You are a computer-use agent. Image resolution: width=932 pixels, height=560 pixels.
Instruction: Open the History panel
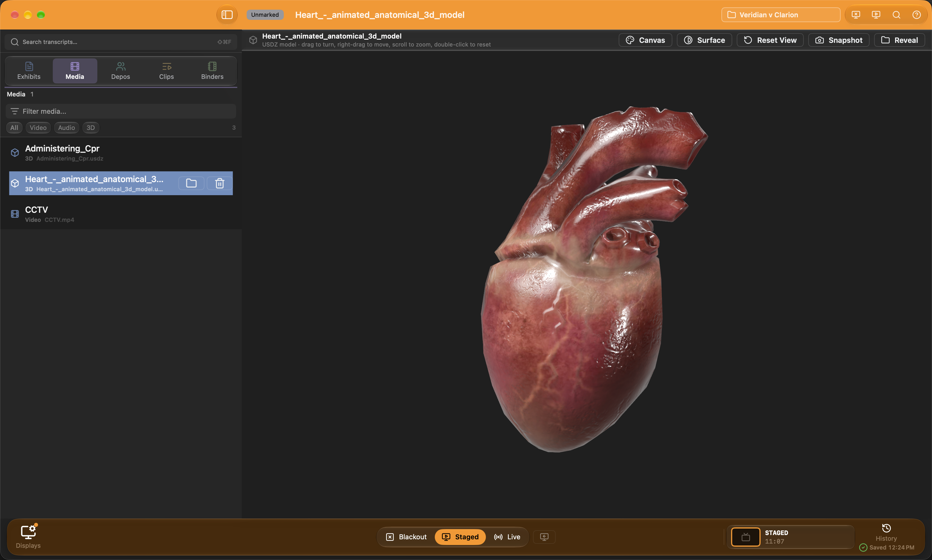[886, 532]
